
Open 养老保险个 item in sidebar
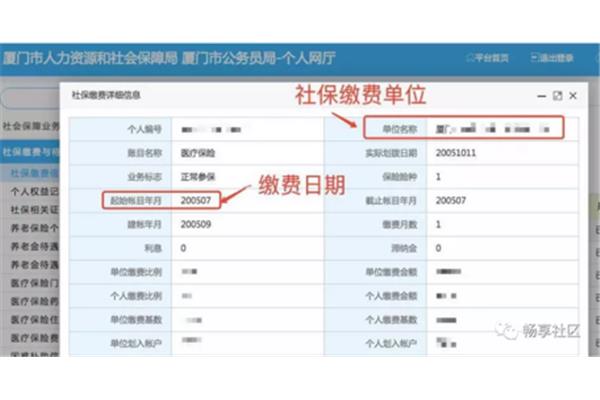[34, 228]
